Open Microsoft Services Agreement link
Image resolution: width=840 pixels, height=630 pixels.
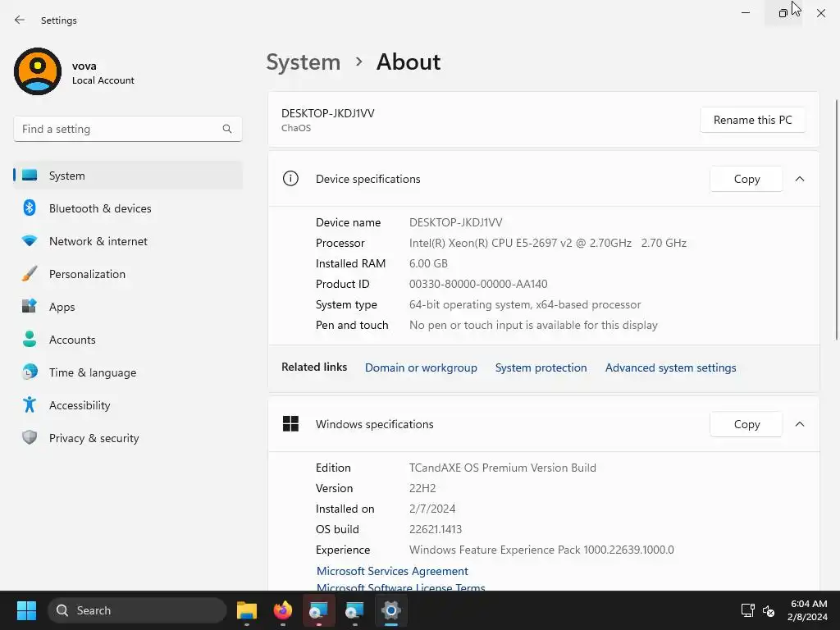coord(392,571)
